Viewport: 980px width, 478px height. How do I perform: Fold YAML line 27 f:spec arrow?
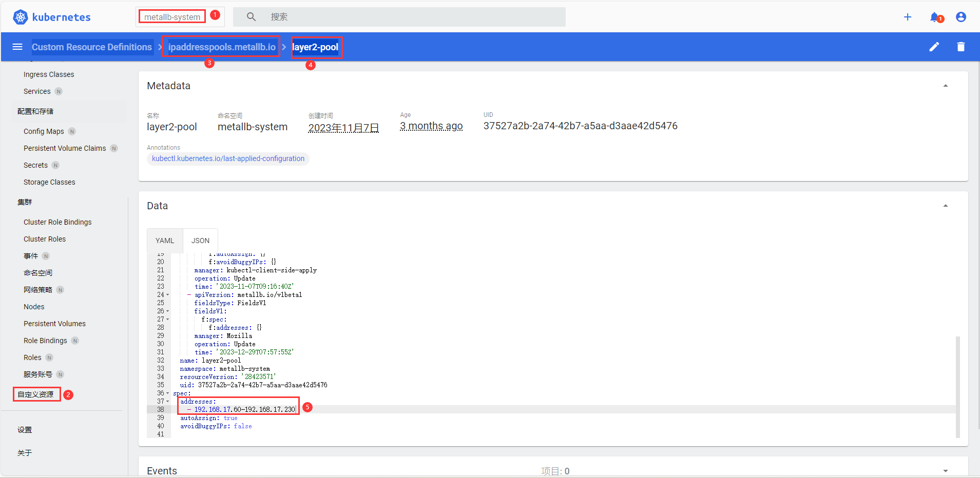point(167,320)
